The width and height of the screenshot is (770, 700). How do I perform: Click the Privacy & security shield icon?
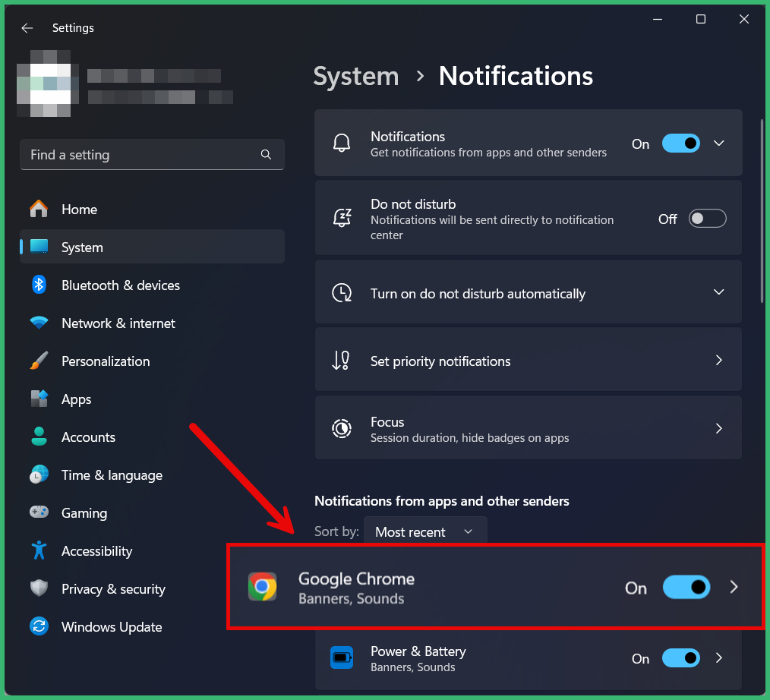point(39,588)
